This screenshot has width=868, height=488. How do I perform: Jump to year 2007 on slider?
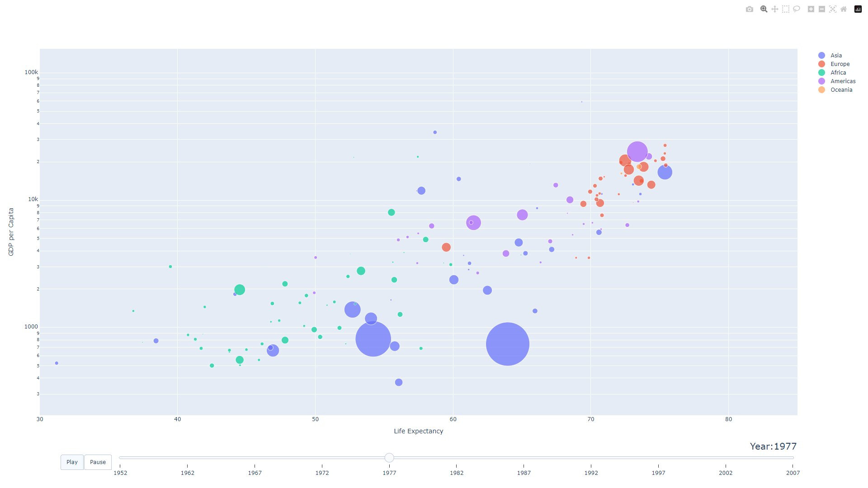coord(793,458)
